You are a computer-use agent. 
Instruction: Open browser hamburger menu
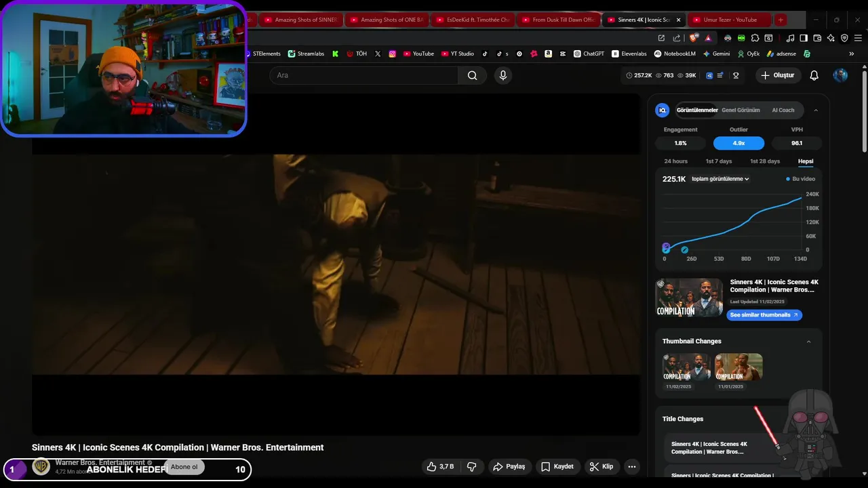[x=858, y=38]
